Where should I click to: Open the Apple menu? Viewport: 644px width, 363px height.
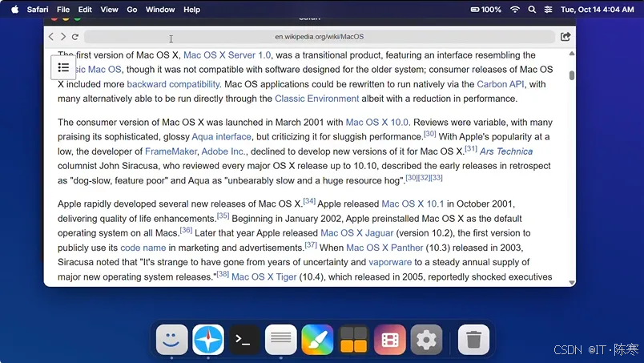(x=14, y=10)
